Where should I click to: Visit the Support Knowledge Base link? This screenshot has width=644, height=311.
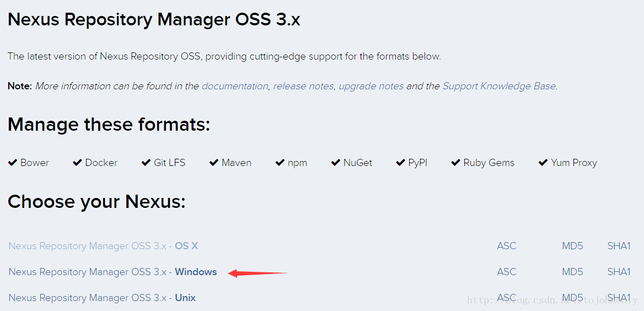click(x=499, y=86)
